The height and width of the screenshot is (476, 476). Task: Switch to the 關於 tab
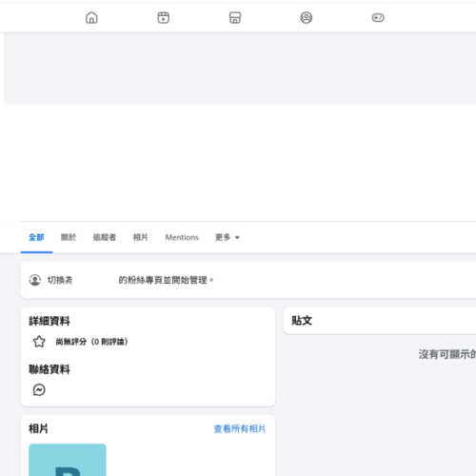[x=69, y=237]
